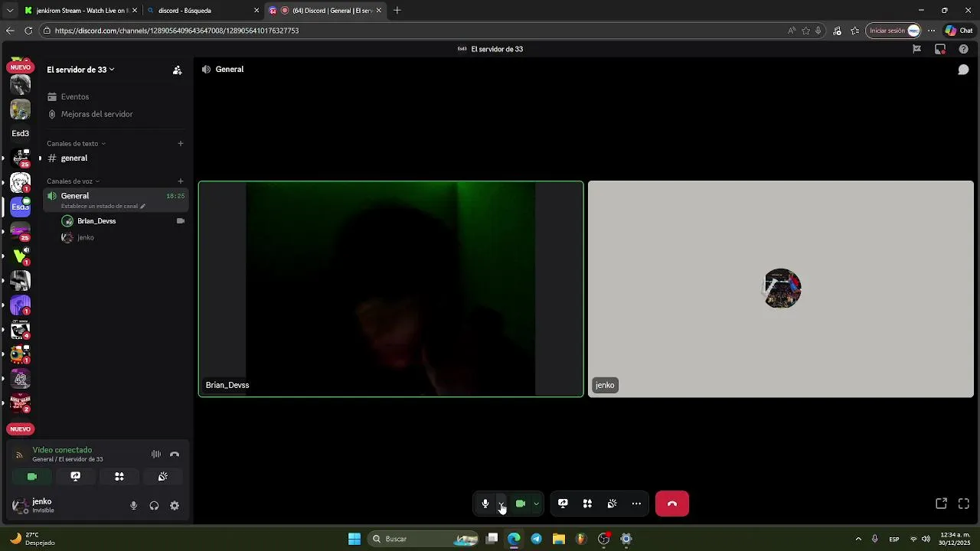Launch activity from the sidebar voice panel
The image size is (980, 551).
[x=119, y=477]
